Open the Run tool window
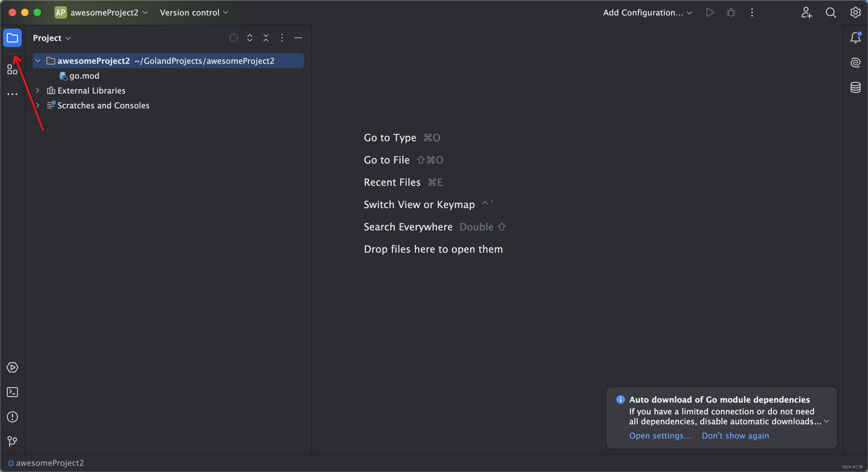868x472 pixels. coord(12,367)
